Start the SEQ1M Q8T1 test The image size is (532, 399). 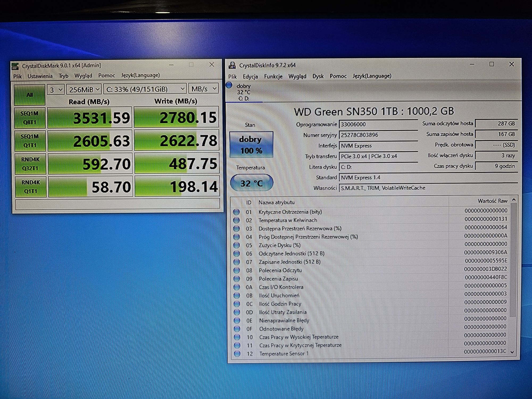coord(30,118)
